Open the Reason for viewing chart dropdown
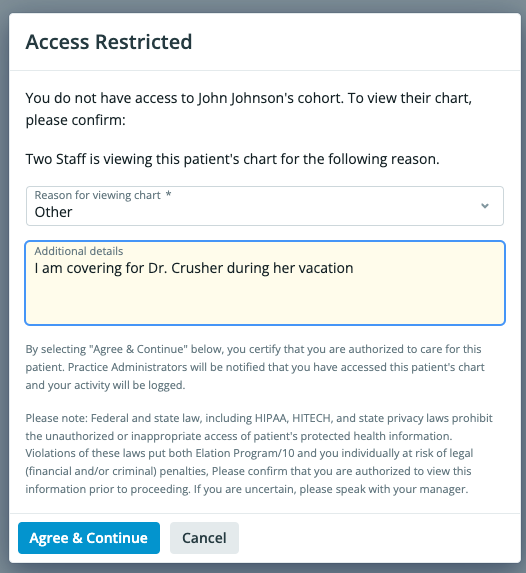 click(265, 206)
